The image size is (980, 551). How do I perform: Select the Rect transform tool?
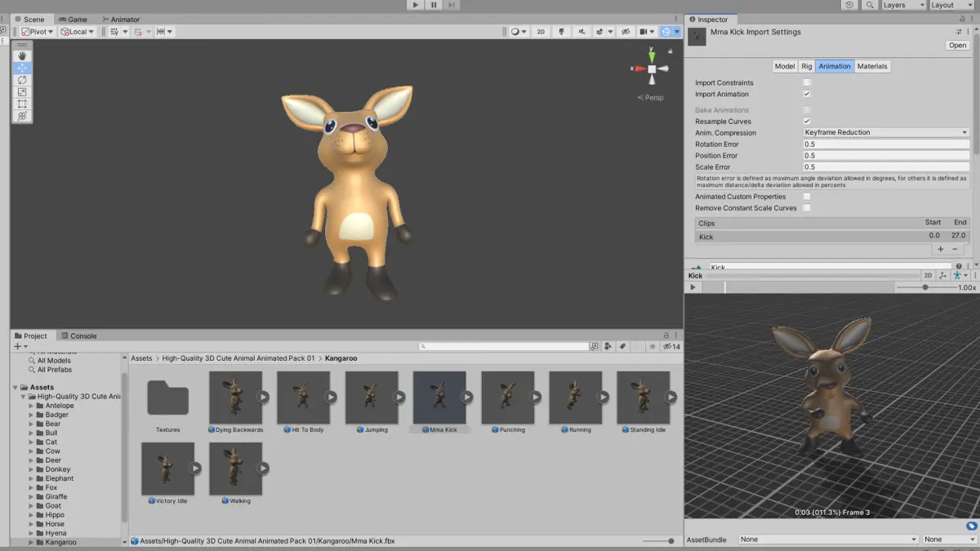point(22,104)
